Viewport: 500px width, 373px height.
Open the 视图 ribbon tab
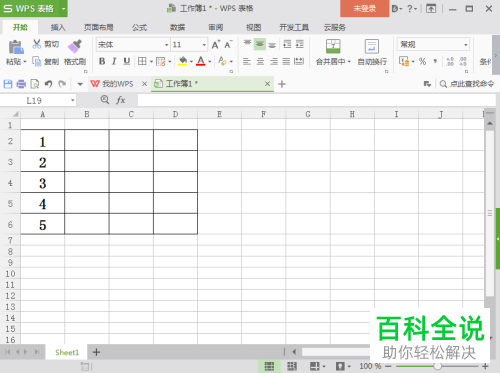pyautogui.click(x=254, y=27)
